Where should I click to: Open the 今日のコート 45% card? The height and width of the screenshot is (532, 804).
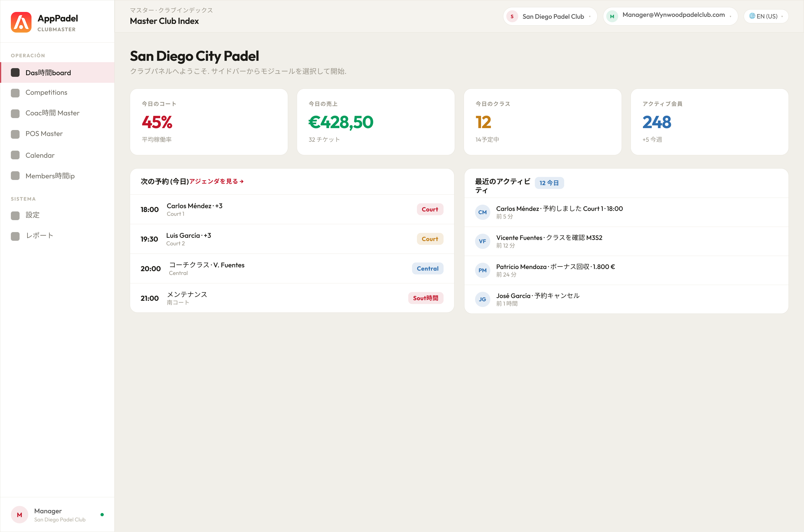(x=209, y=122)
